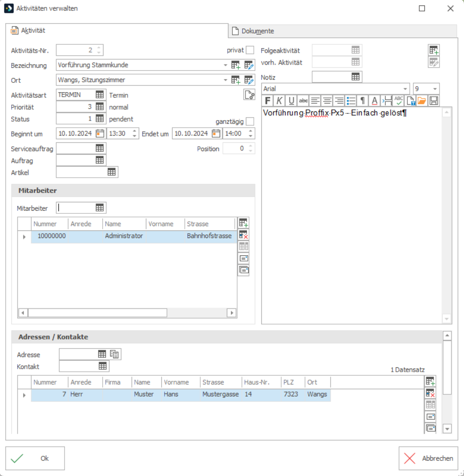Image resolution: width=464 pixels, height=476 pixels.
Task: Create new Folgeaktivität icon
Action: click(434, 50)
